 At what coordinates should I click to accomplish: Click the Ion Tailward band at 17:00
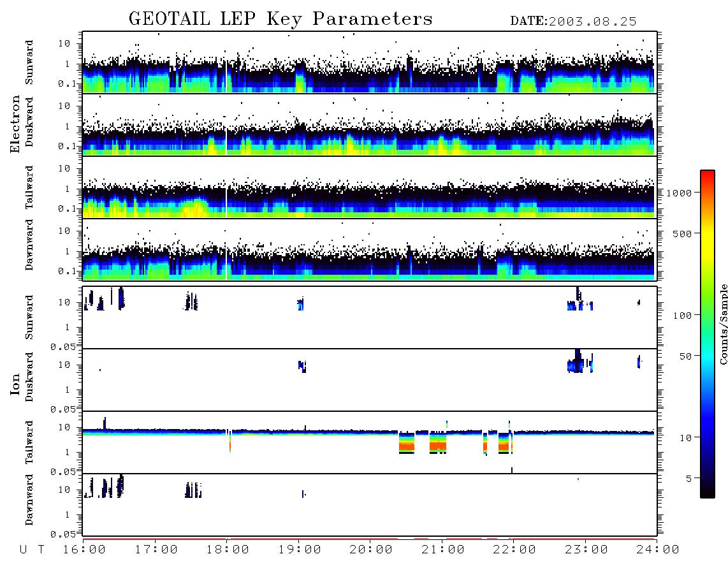click(x=155, y=432)
